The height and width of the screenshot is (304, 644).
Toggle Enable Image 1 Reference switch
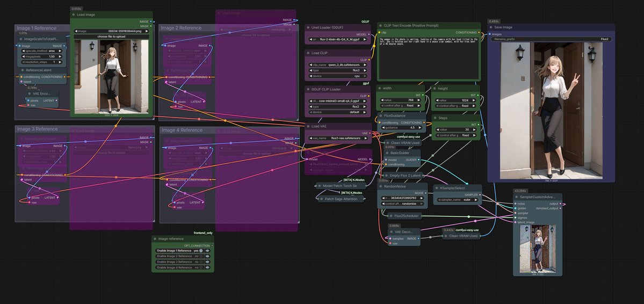[200, 251]
